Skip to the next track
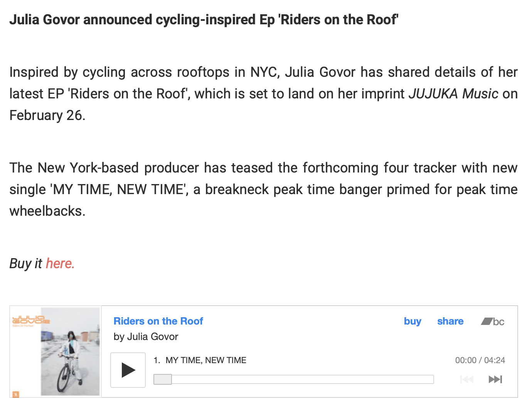The image size is (532, 416). tap(495, 379)
